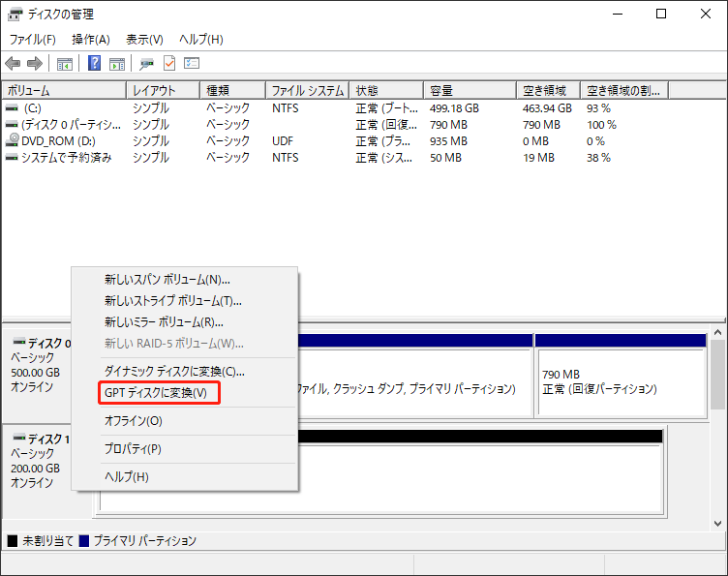The image size is (728, 576).
Task: Click the blue プライマリ パーティション legend swatch
Action: [x=84, y=541]
